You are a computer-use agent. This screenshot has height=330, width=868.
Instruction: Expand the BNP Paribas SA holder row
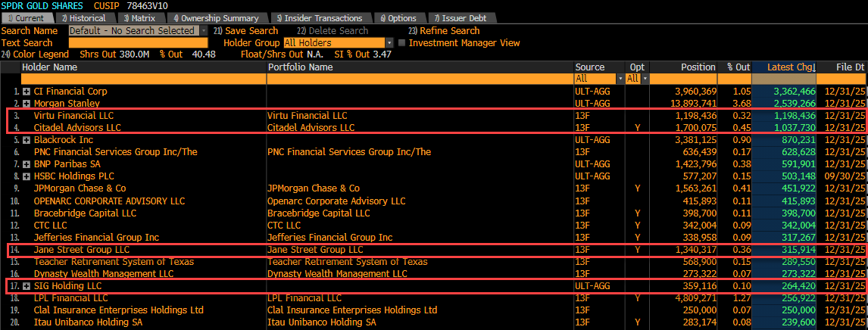click(26, 164)
